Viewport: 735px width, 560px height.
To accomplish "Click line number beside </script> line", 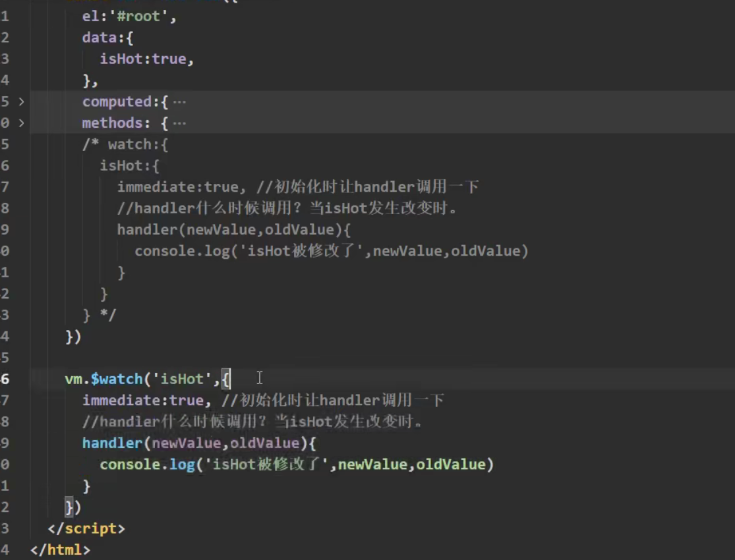I will pos(5,528).
